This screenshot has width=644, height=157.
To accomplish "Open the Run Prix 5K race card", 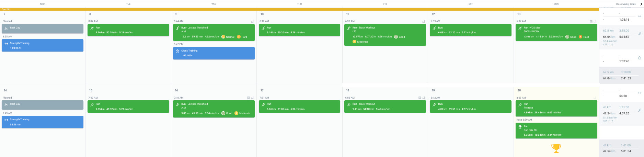I will [556, 131].
